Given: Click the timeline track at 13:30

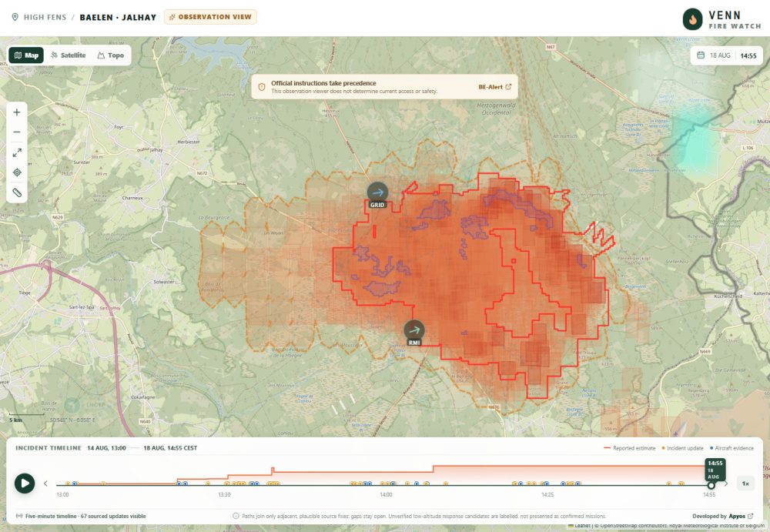Looking at the screenshot, I should click(224, 485).
